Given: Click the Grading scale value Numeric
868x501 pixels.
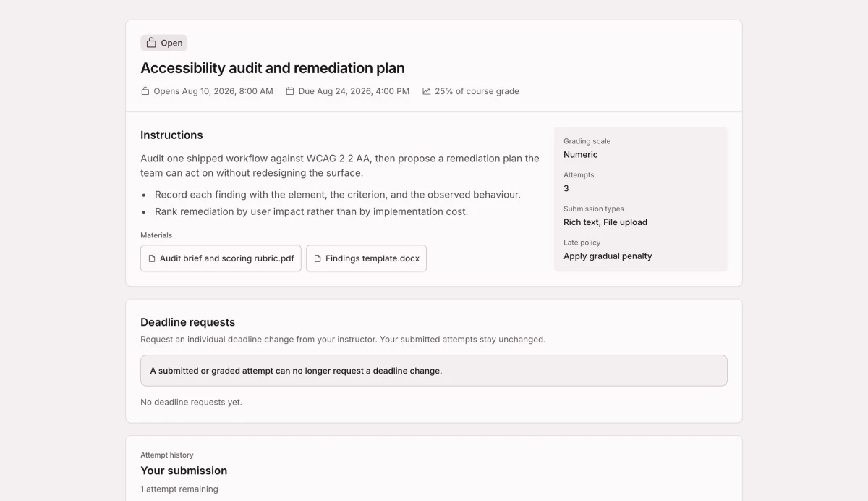Looking at the screenshot, I should (581, 154).
